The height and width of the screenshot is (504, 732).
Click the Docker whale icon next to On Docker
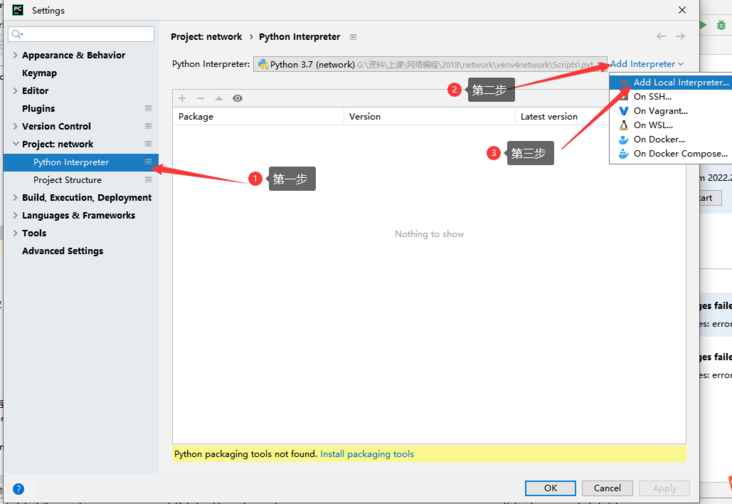click(x=624, y=140)
